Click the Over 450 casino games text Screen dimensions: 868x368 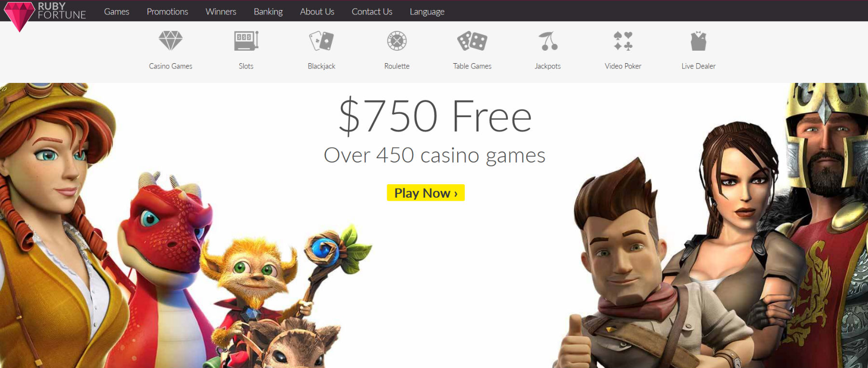[434, 155]
